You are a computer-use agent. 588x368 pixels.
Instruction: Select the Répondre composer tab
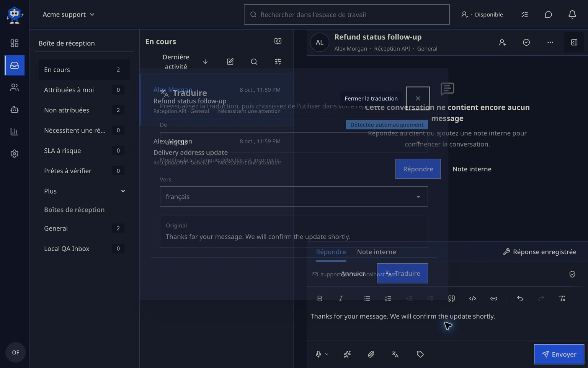click(331, 252)
